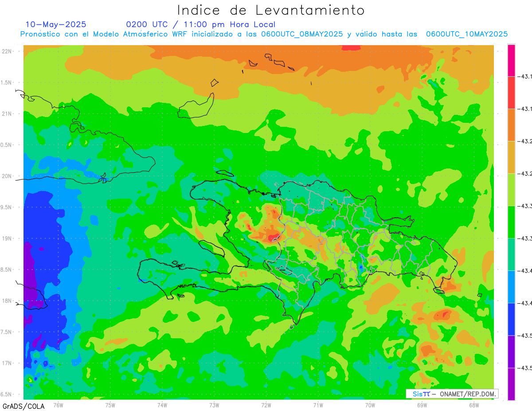Click the "9.5N" axis tick label
This screenshot has width=532, height=411.
point(7,207)
